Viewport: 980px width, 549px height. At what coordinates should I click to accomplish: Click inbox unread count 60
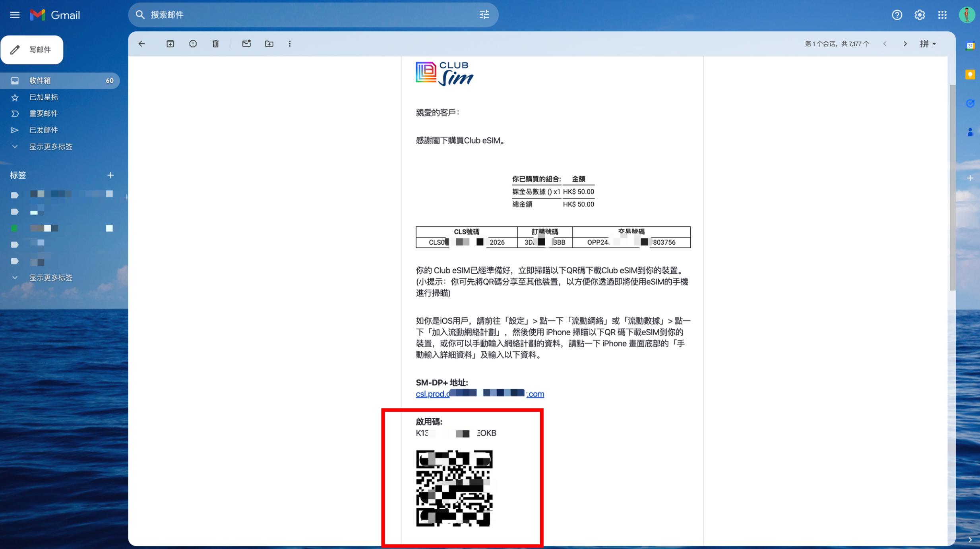coord(109,81)
